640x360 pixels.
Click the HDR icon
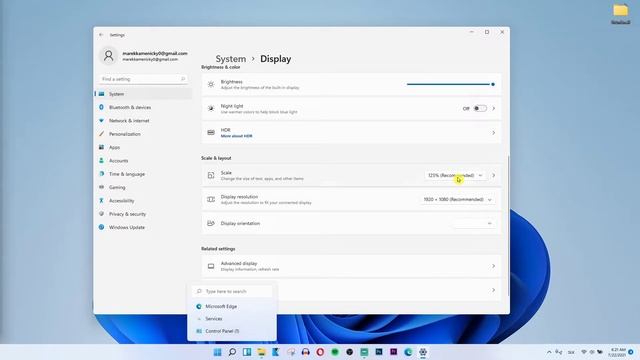[211, 133]
